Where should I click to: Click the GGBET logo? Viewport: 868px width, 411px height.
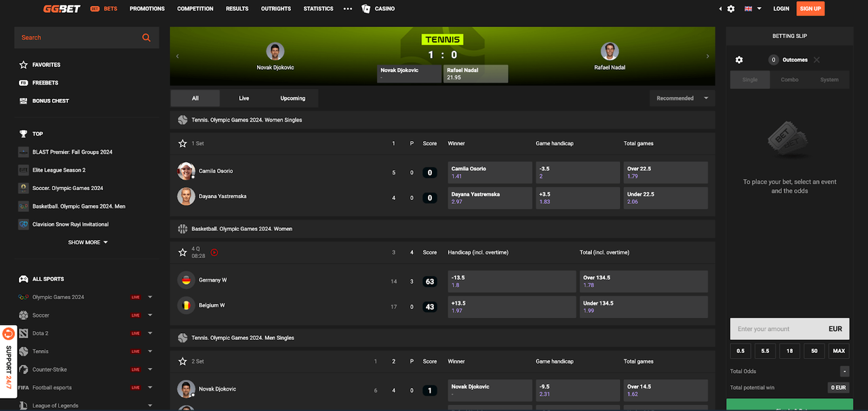[x=62, y=9]
